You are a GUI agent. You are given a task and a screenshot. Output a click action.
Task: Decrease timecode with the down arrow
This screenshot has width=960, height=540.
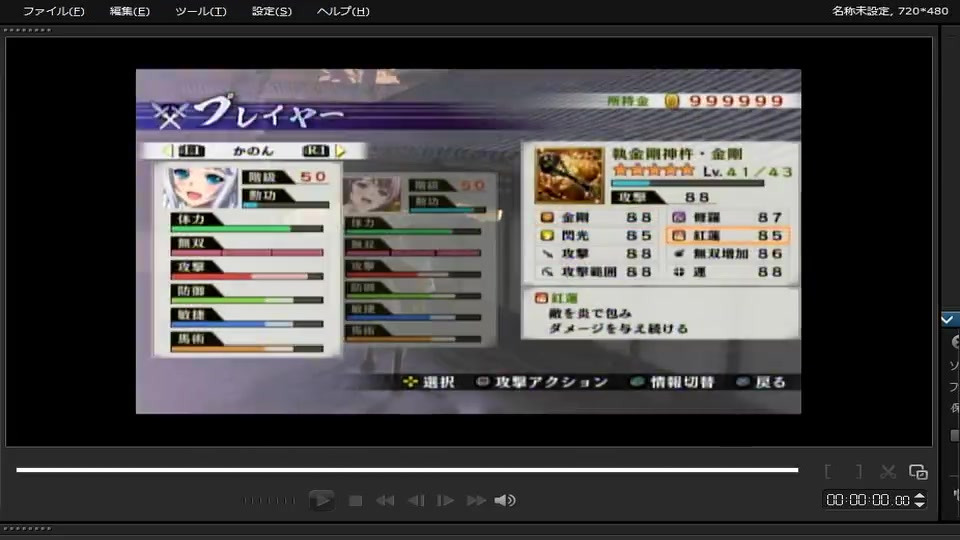[920, 504]
